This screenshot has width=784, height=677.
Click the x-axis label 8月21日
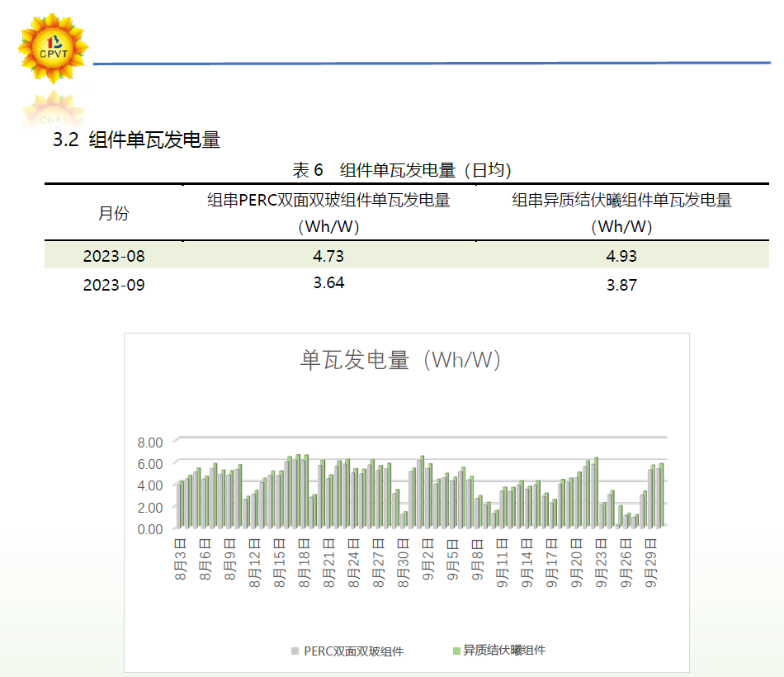(328, 563)
